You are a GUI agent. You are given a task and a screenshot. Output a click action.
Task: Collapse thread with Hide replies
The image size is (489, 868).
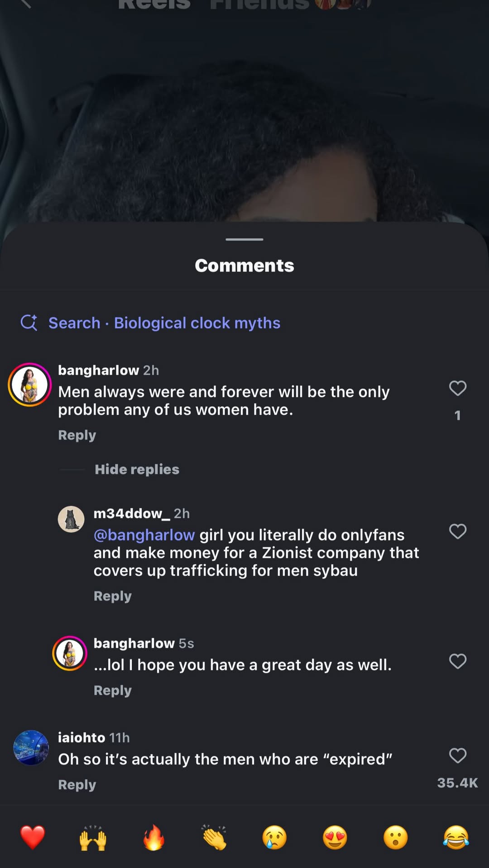click(x=137, y=470)
